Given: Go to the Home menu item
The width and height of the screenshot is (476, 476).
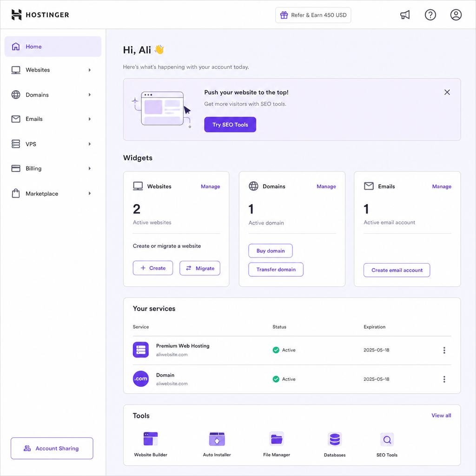Looking at the screenshot, I should tap(53, 46).
